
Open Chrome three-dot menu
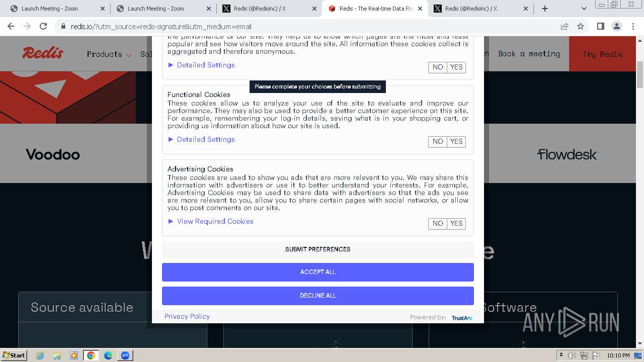click(x=633, y=26)
